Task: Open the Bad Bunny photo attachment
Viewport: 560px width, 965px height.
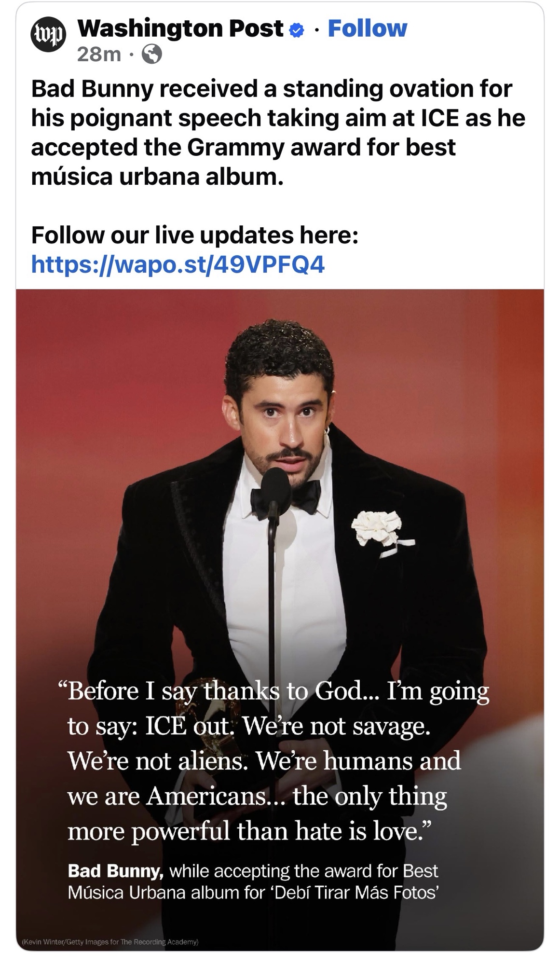Action: pyautogui.click(x=280, y=620)
